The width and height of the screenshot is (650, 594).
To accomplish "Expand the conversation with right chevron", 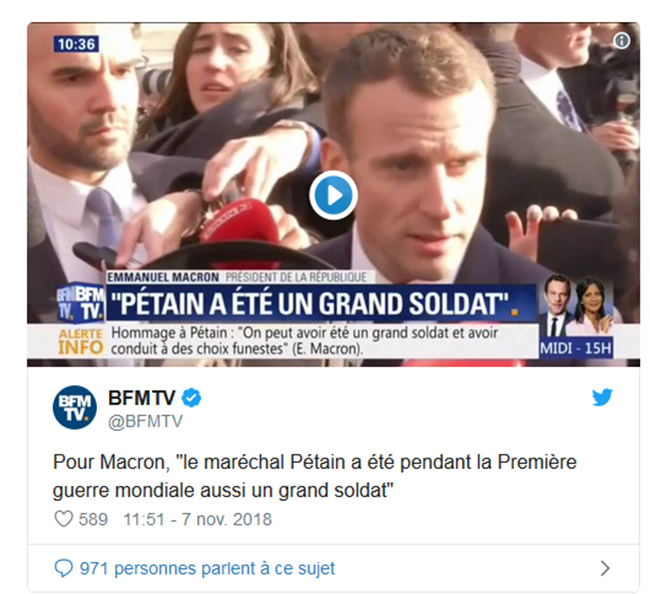I will (x=605, y=568).
